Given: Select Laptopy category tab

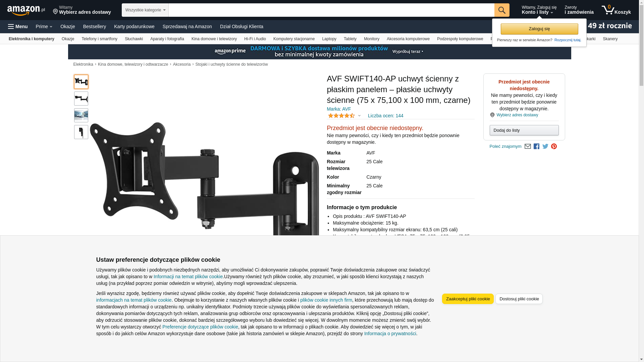Looking at the screenshot, I should [x=329, y=39].
